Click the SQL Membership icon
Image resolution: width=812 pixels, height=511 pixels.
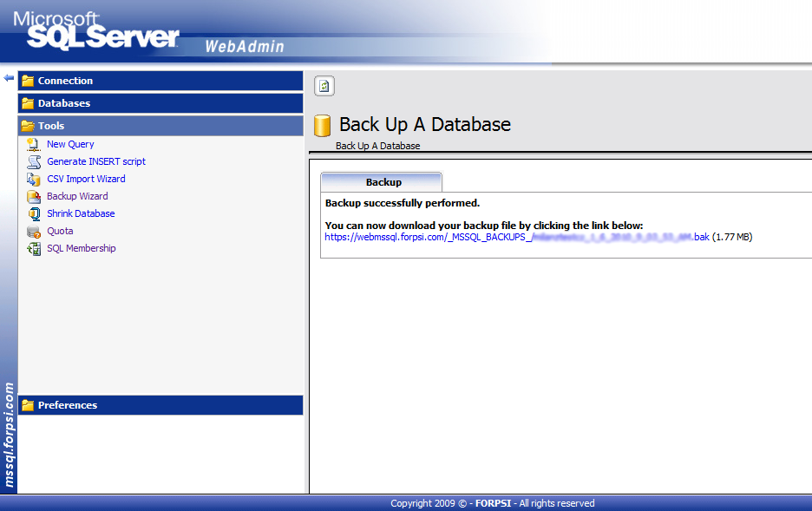point(34,248)
